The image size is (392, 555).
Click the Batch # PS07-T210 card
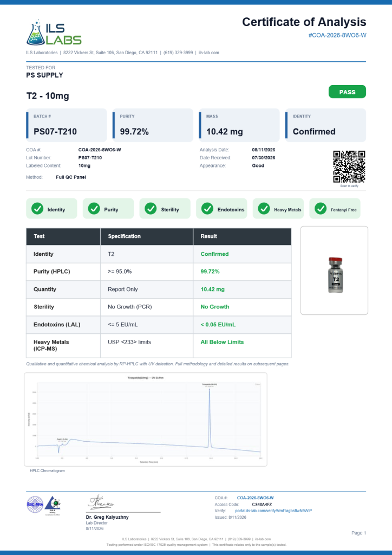(67, 125)
